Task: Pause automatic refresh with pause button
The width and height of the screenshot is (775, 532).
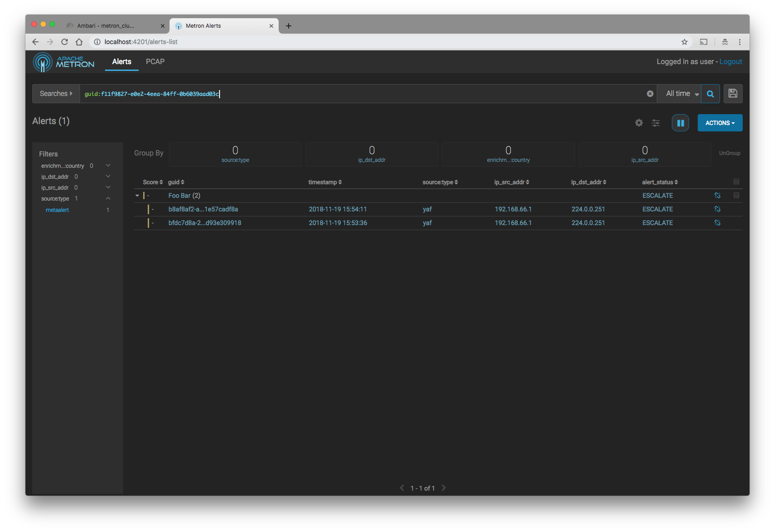Action: point(680,123)
